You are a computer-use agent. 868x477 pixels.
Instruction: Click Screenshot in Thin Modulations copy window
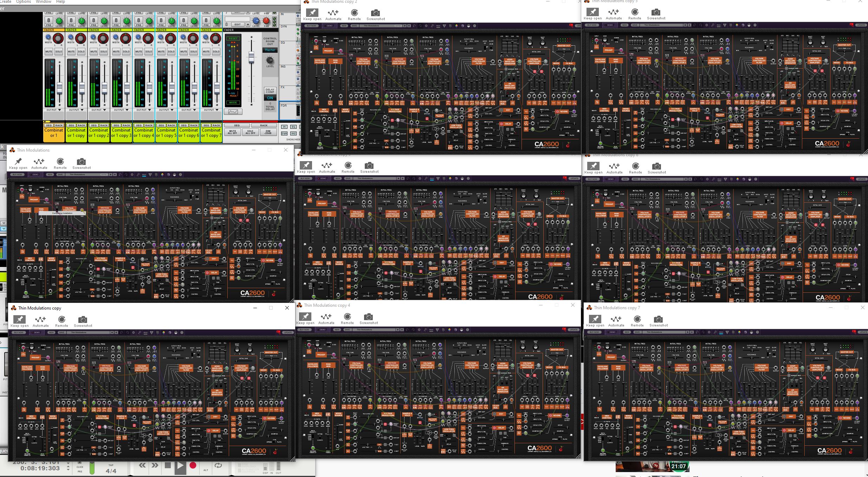83,321
